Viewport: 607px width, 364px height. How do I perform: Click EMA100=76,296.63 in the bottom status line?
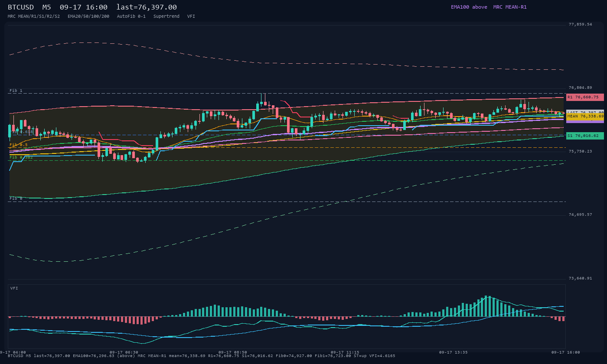tap(94, 356)
